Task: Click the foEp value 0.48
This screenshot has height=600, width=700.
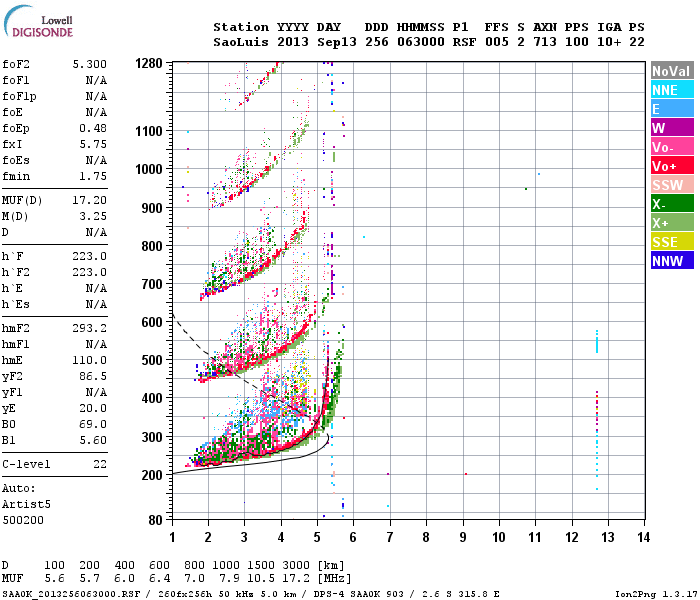Action: pyautogui.click(x=93, y=128)
